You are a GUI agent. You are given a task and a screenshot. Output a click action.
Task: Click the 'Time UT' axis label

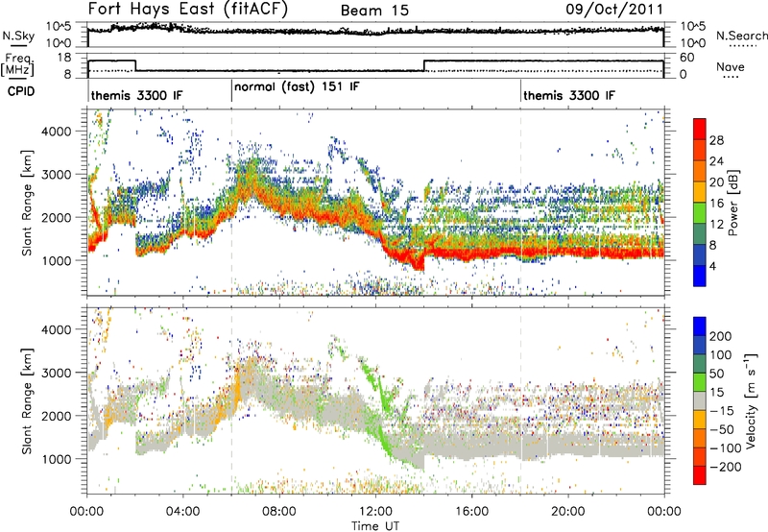[375, 525]
